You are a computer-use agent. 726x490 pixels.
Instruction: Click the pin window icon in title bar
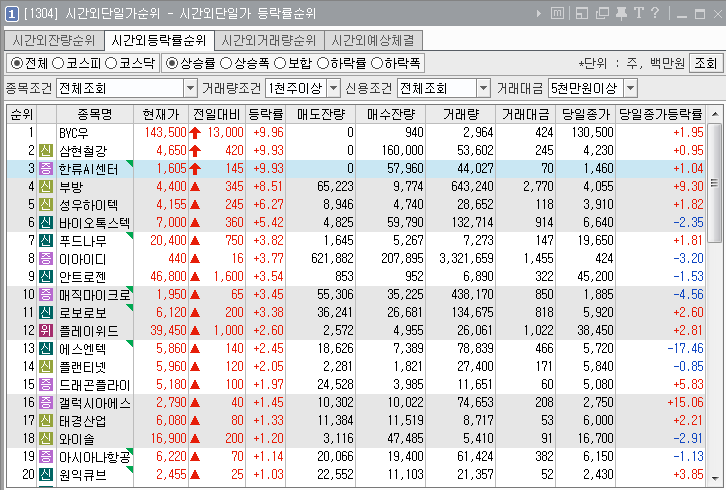(x=621, y=13)
